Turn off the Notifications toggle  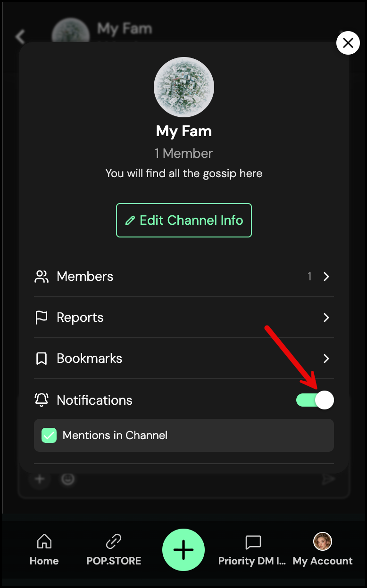315,400
